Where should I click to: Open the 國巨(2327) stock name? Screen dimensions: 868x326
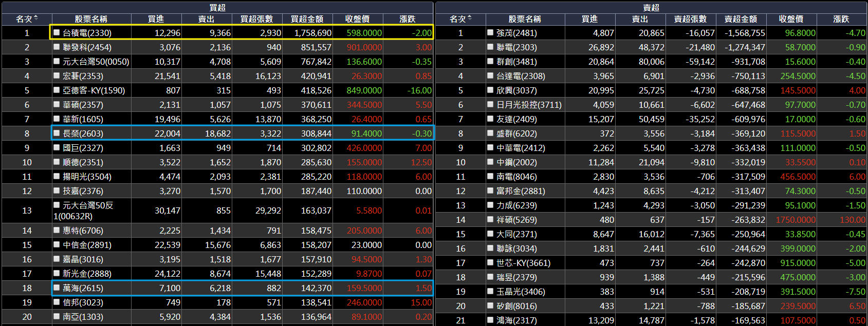[x=83, y=148]
